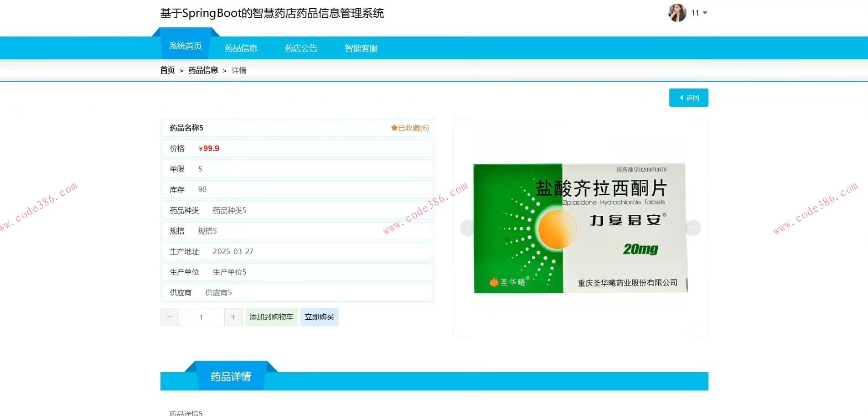Screen dimensions: 868x416
Task: Expand the user menu arrow beside the avatar
Action: pyautogui.click(x=704, y=13)
